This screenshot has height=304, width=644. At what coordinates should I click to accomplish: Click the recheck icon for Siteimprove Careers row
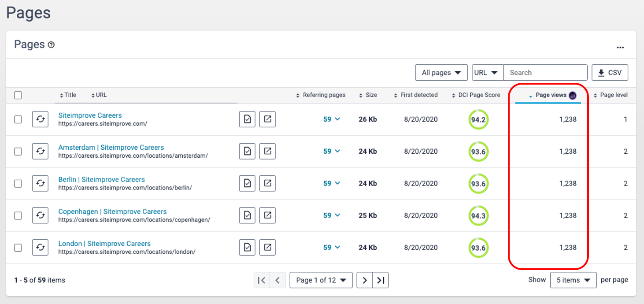40,119
